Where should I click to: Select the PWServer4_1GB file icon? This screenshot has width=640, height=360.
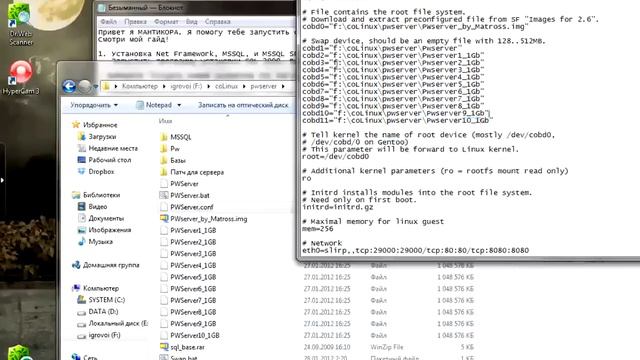(x=164, y=265)
